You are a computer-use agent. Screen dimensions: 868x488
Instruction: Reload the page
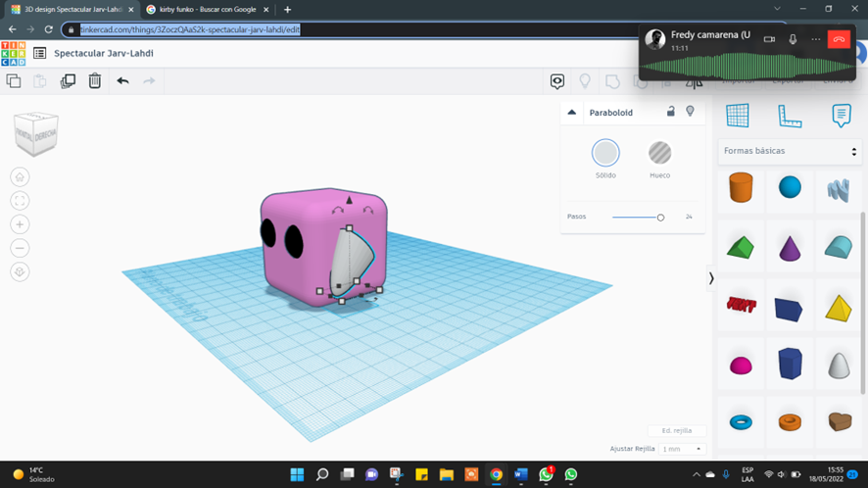click(49, 29)
